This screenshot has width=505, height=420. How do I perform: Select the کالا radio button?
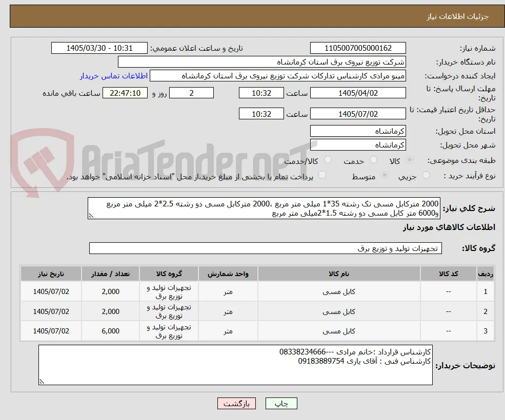[410, 160]
